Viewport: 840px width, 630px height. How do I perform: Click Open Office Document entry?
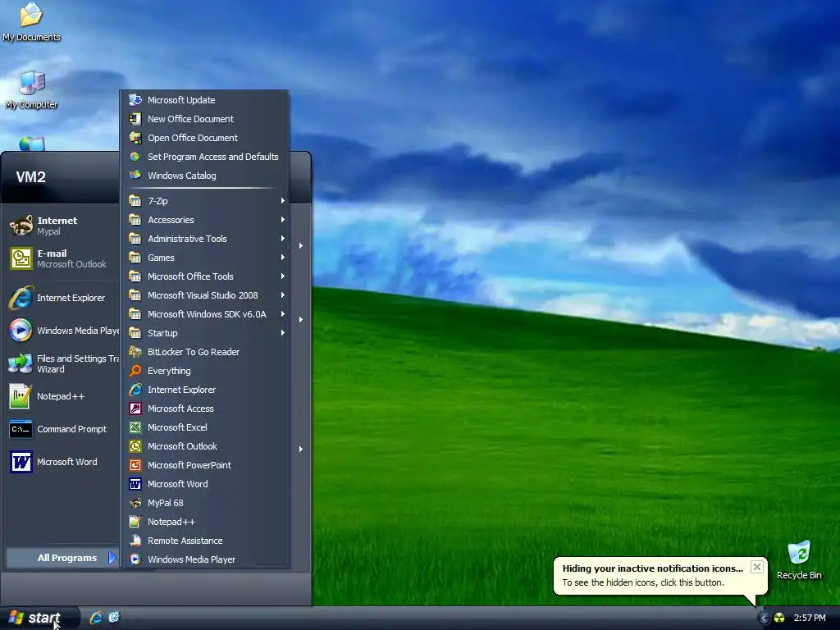(x=204, y=138)
